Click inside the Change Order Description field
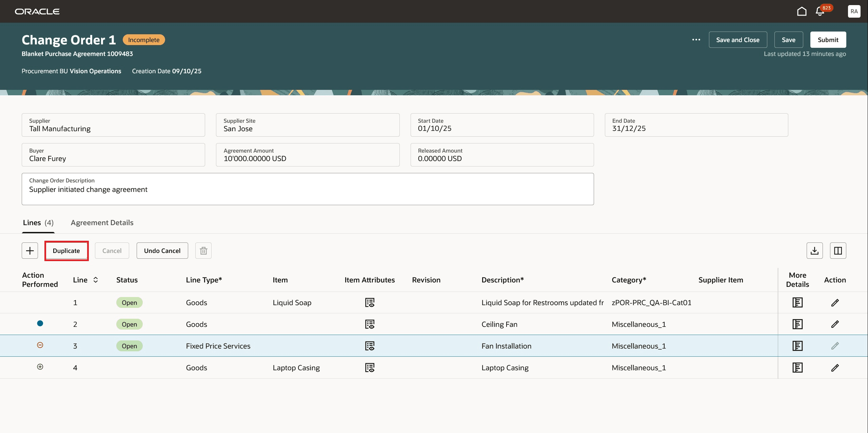This screenshot has height=433, width=868. click(305, 189)
